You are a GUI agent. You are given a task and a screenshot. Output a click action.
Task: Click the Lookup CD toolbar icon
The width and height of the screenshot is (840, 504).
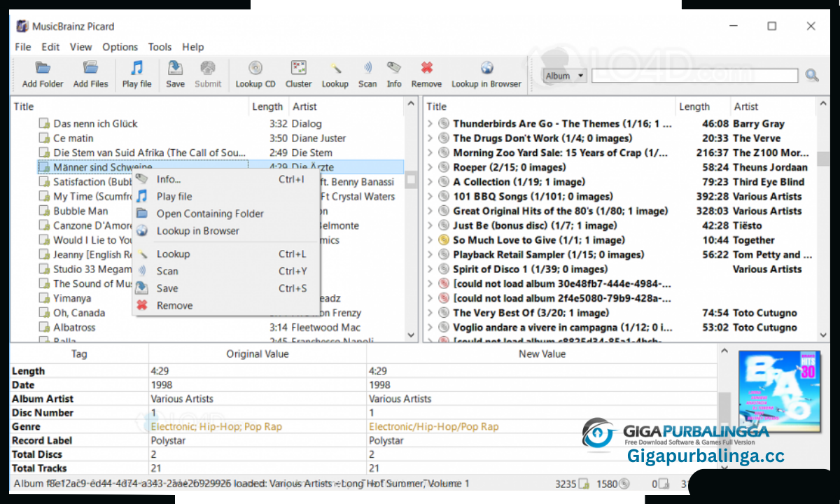pyautogui.click(x=255, y=68)
